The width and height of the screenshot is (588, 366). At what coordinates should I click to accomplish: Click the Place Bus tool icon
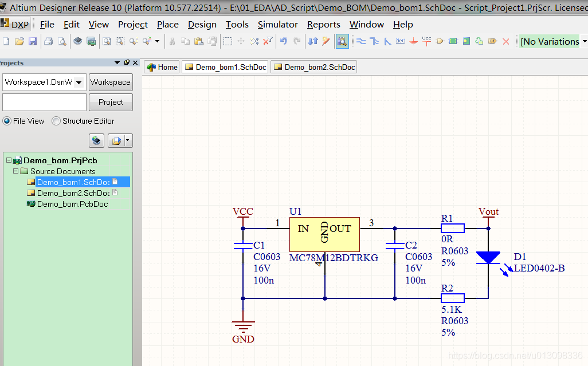click(x=374, y=41)
